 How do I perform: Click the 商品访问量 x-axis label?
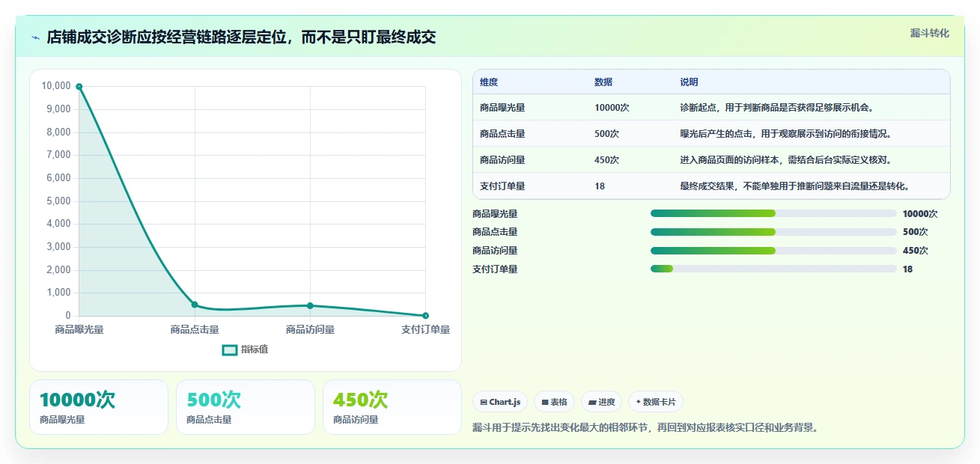click(x=310, y=329)
